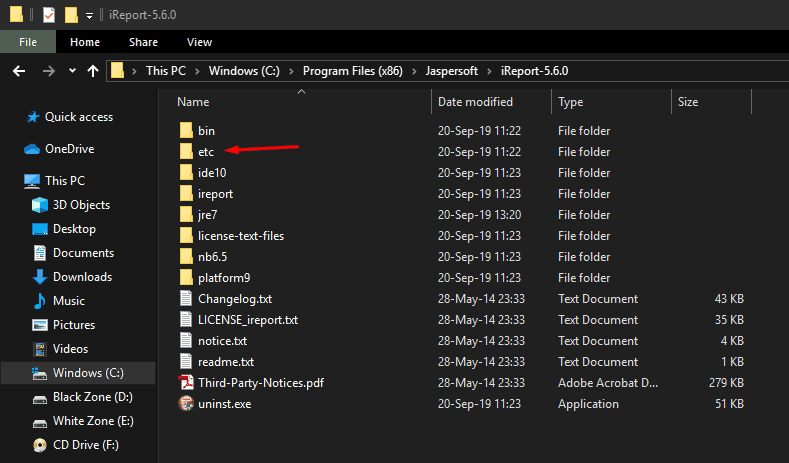This screenshot has width=789, height=463.
Task: Select the uninst.exe application icon
Action: pyautogui.click(x=186, y=404)
